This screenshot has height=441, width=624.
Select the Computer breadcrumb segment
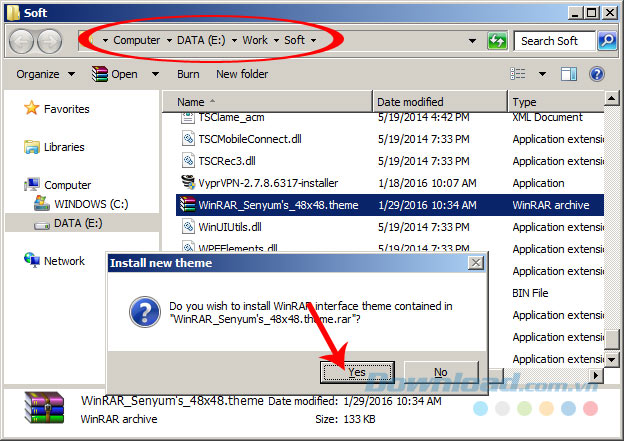[x=136, y=40]
